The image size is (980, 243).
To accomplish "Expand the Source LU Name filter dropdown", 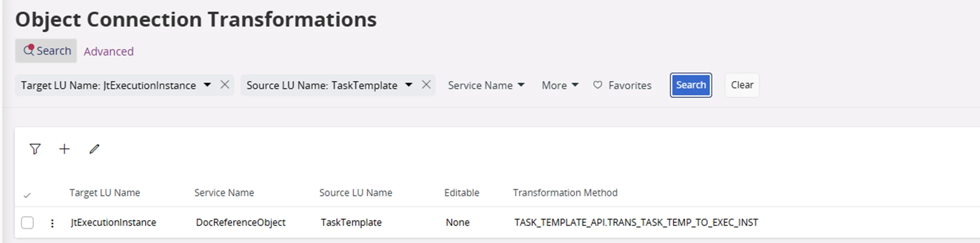I will pos(408,85).
